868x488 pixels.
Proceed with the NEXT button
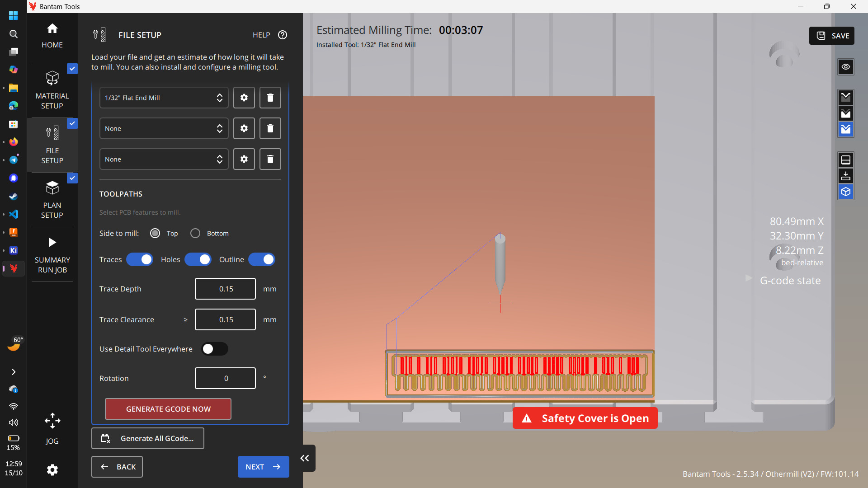pyautogui.click(x=264, y=467)
